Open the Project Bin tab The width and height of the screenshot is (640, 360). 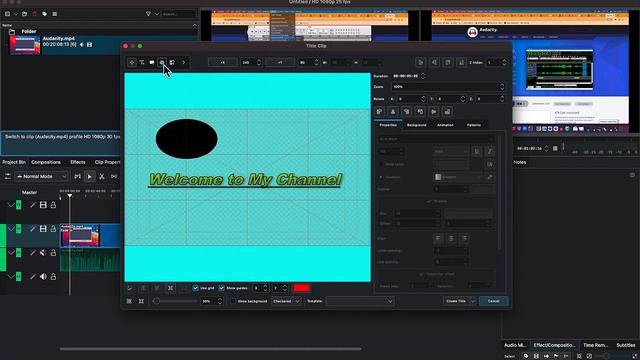(14, 162)
